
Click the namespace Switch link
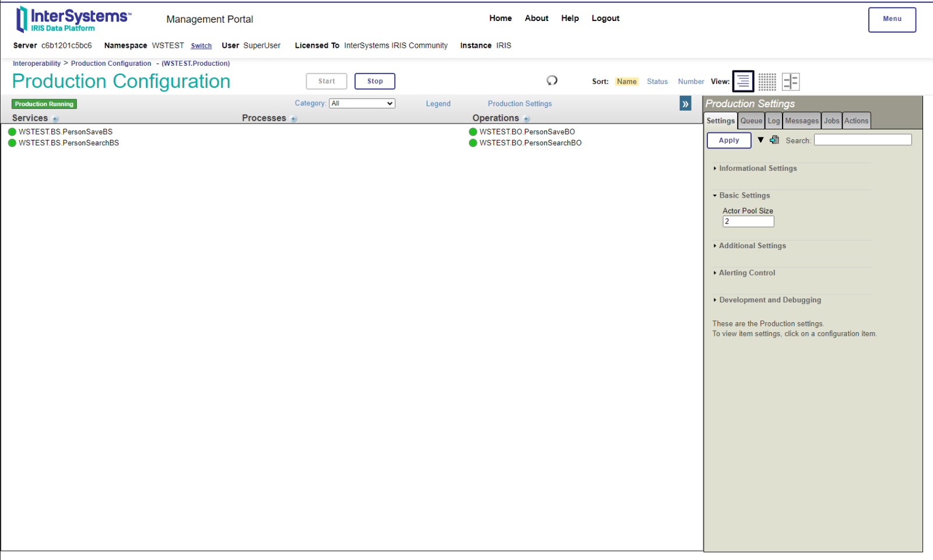(201, 46)
